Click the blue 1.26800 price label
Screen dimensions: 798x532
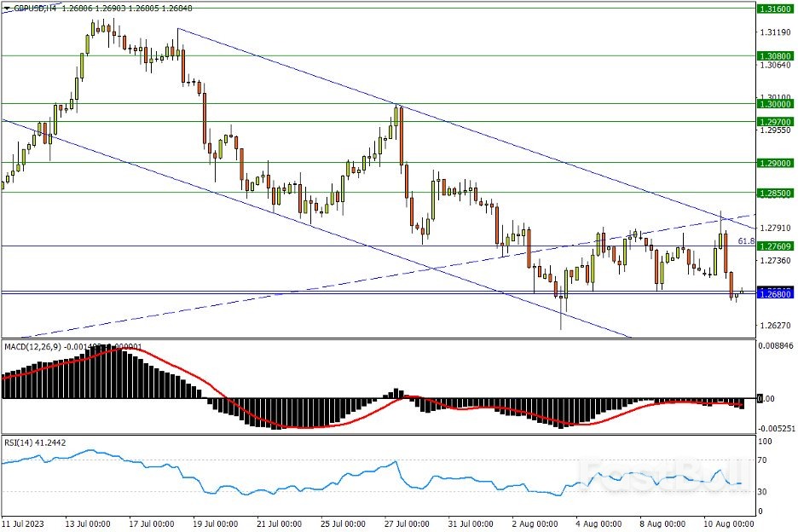[x=775, y=293]
